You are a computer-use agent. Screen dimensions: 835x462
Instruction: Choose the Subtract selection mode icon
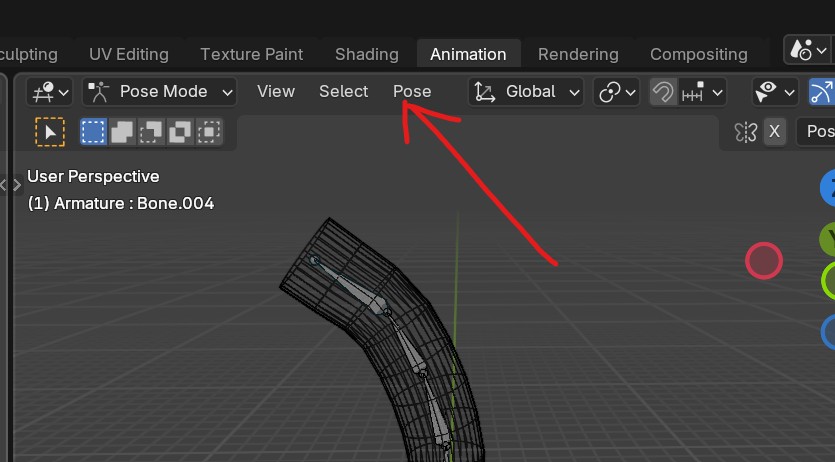tap(151, 131)
